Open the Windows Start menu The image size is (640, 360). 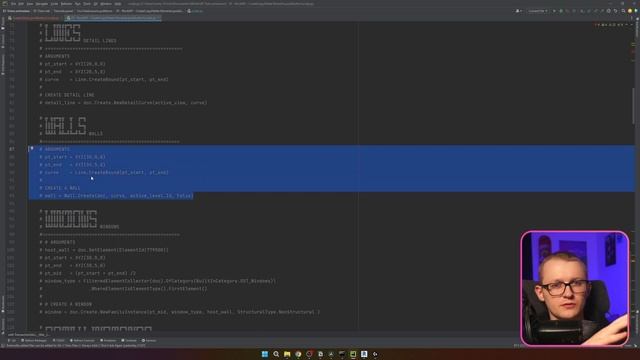pos(265,354)
